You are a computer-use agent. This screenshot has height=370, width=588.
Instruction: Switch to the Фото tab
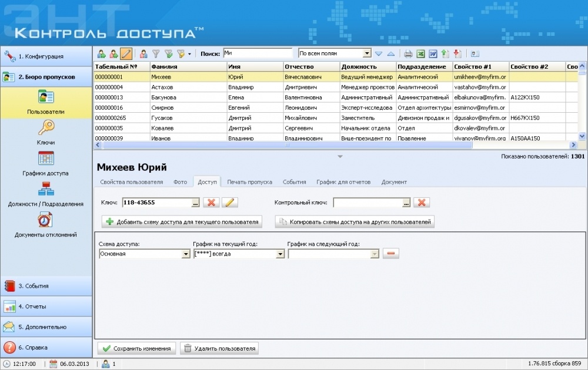pyautogui.click(x=180, y=182)
